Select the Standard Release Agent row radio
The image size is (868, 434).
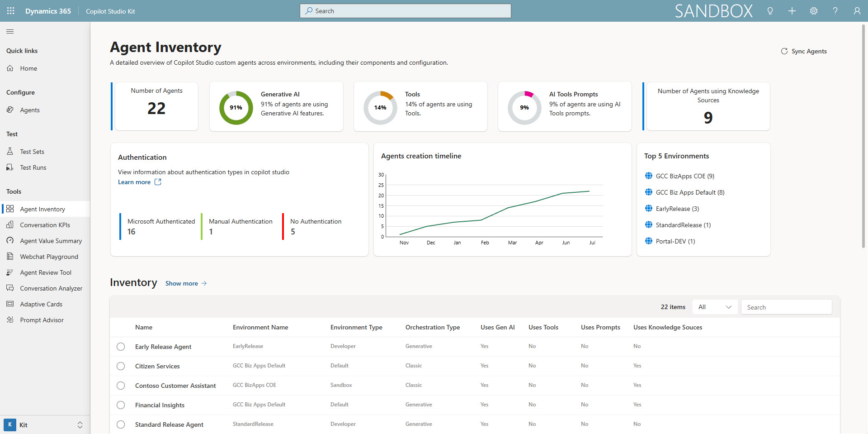point(121,424)
